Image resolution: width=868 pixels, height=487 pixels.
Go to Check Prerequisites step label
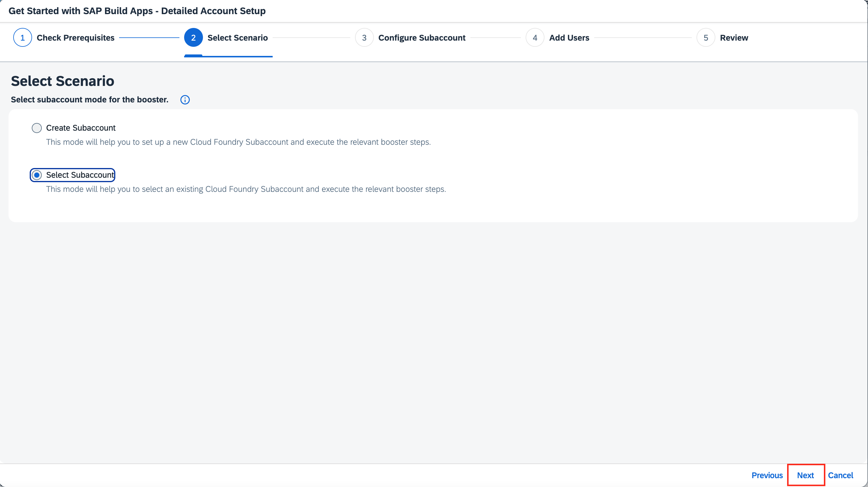pyautogui.click(x=76, y=38)
